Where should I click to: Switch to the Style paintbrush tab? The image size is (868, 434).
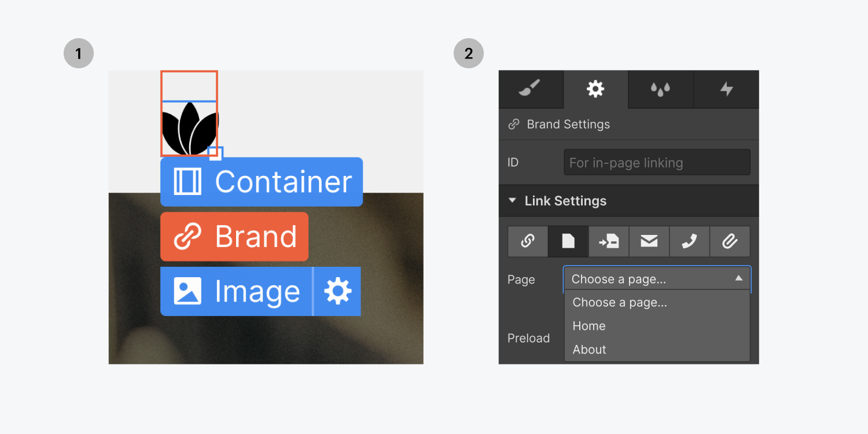pyautogui.click(x=531, y=89)
